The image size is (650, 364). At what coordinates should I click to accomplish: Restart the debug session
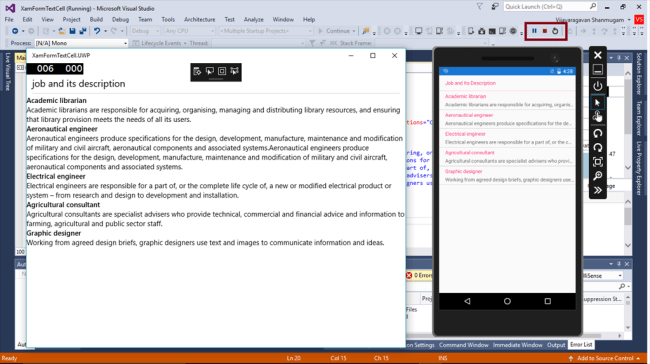(555, 31)
